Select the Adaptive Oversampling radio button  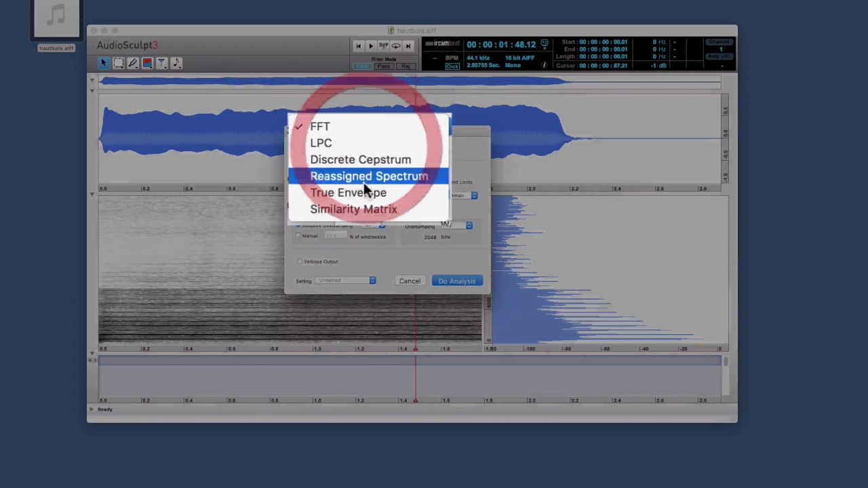(298, 225)
